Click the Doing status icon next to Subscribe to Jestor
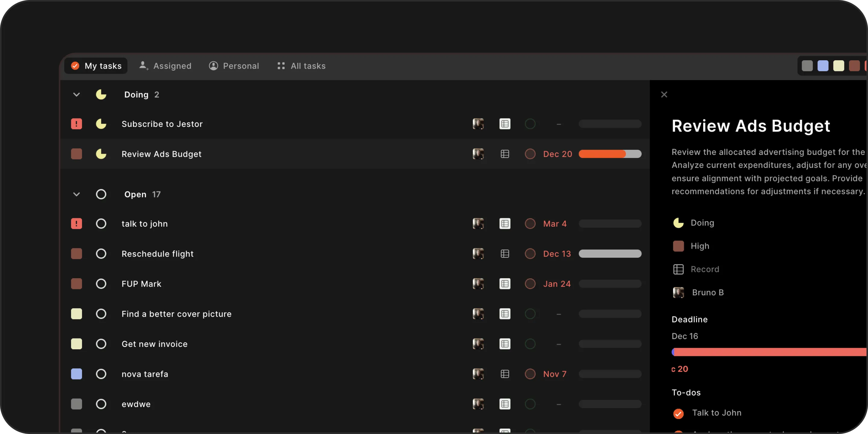 click(101, 124)
